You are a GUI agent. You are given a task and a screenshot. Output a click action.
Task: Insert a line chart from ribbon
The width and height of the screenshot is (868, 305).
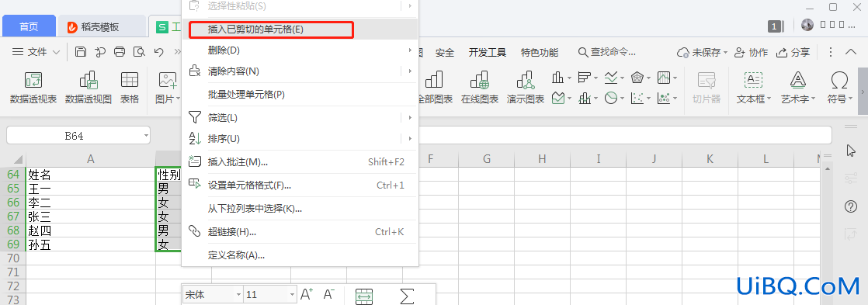(611, 78)
